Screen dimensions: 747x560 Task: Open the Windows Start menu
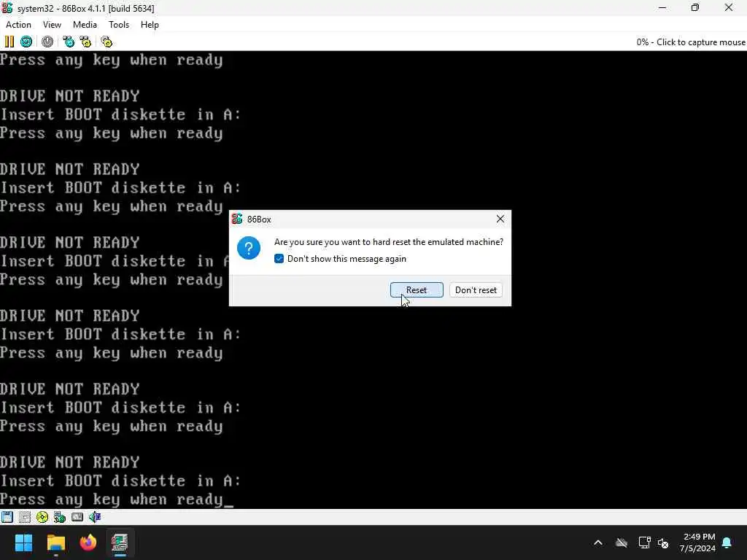pos(23,542)
